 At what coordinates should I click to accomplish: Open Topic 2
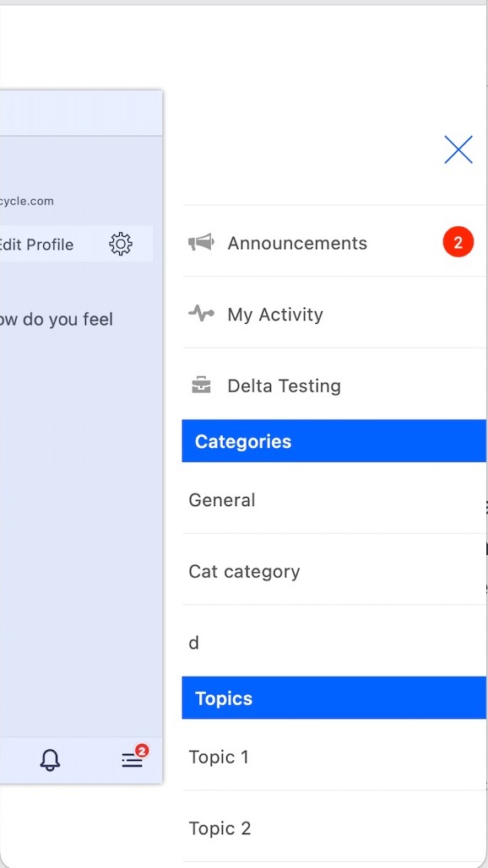coord(334,828)
